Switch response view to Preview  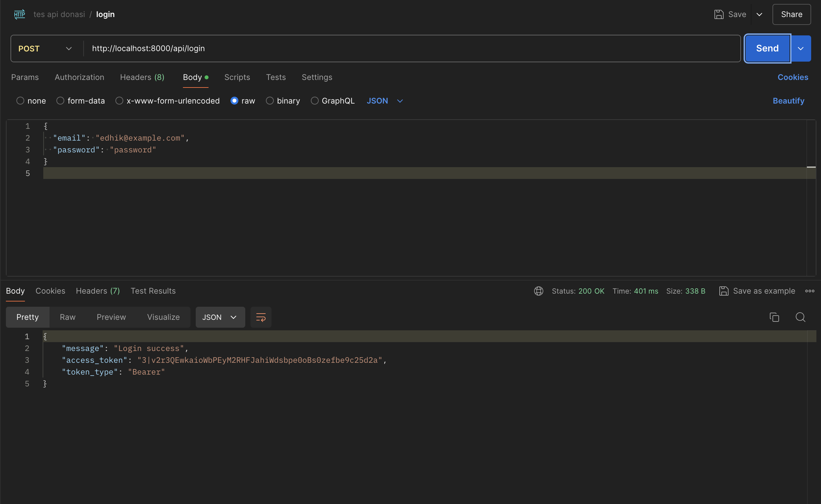pyautogui.click(x=111, y=317)
